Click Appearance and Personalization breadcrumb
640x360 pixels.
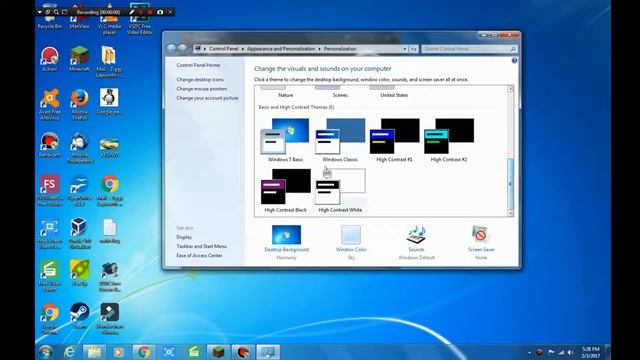[x=281, y=49]
